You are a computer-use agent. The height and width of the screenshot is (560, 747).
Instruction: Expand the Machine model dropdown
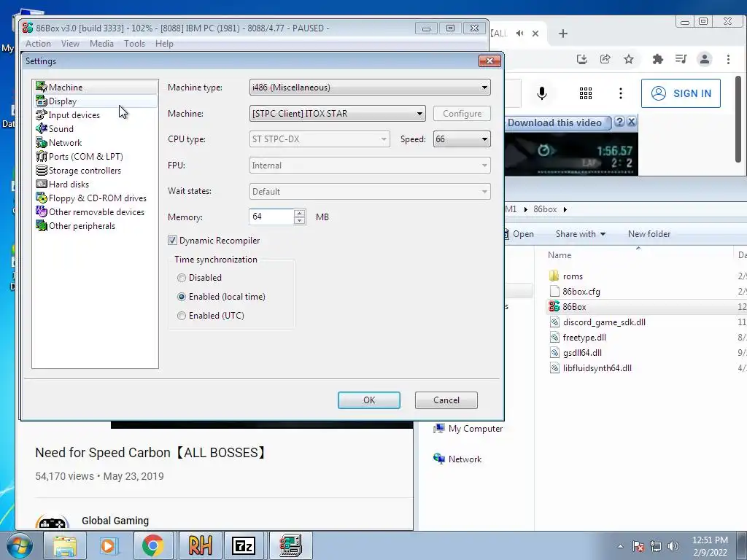coord(337,113)
